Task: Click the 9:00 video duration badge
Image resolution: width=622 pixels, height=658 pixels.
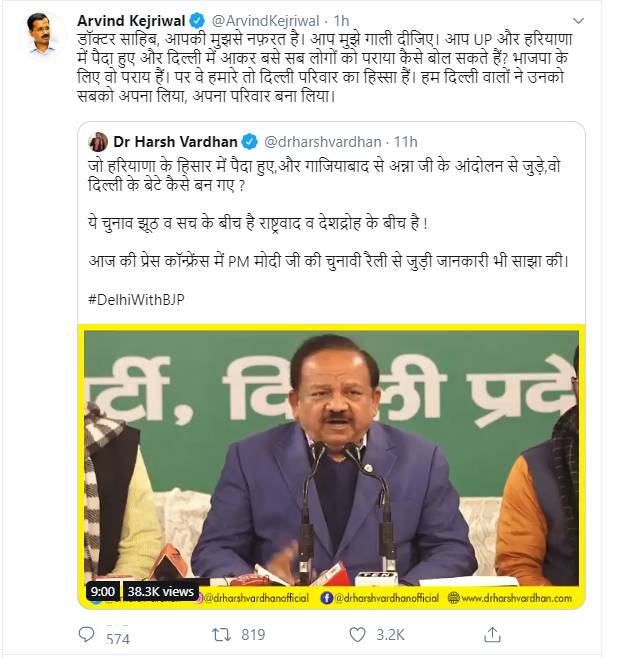Action: (x=102, y=591)
